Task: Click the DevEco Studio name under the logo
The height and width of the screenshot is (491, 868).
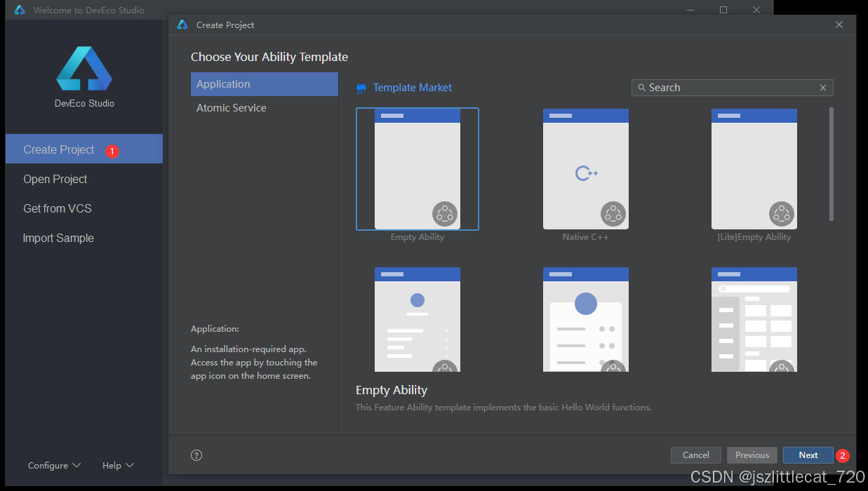Action: (x=84, y=103)
